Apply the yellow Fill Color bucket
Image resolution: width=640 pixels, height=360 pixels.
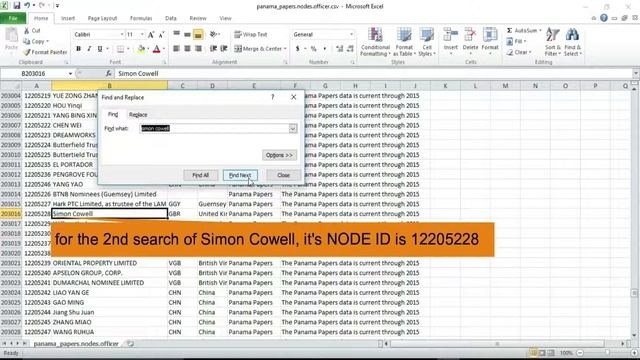[141, 49]
